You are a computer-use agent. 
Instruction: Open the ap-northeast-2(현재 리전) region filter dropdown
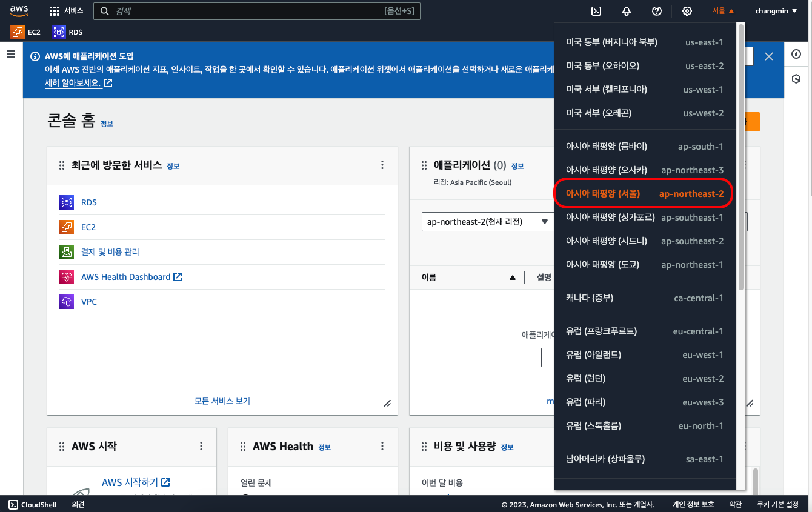[488, 222]
